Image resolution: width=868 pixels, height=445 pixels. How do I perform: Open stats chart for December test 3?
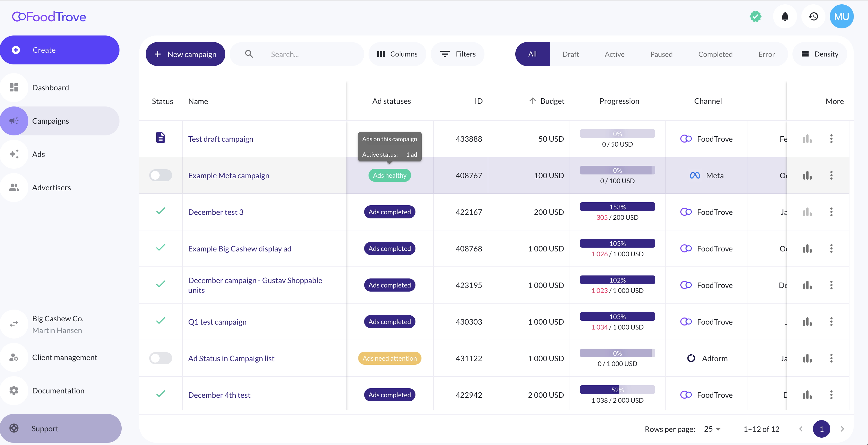(x=807, y=212)
